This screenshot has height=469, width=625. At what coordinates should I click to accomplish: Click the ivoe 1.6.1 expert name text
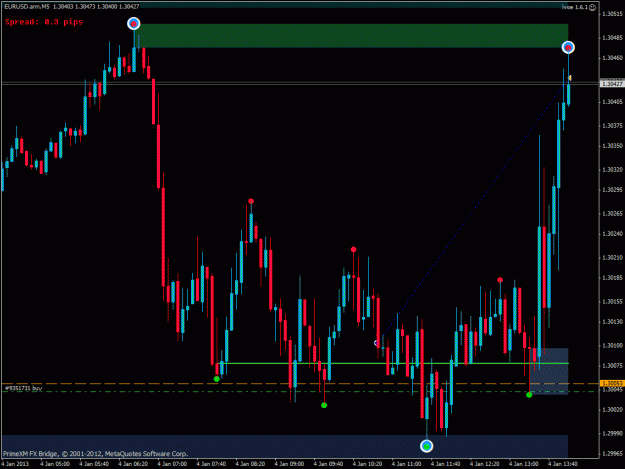tap(575, 7)
